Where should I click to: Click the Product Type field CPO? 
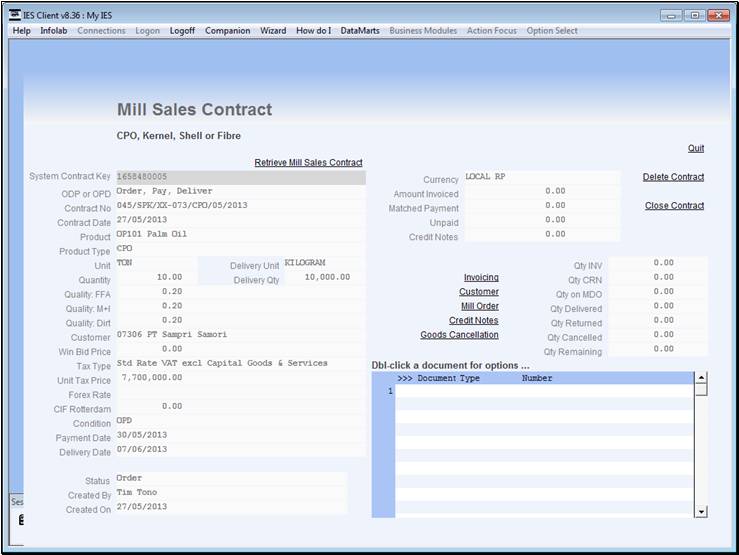point(240,248)
